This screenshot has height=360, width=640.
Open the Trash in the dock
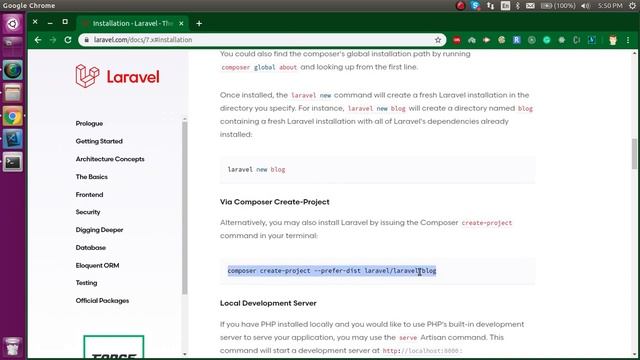[13, 346]
